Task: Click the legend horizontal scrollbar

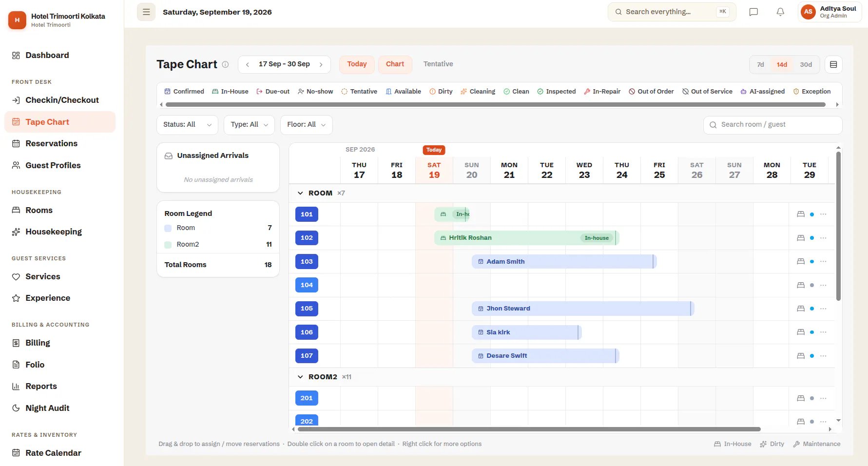Action: click(495, 104)
